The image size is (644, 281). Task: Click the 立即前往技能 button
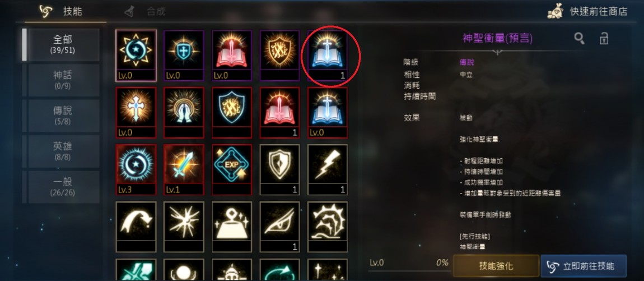[x=584, y=266]
